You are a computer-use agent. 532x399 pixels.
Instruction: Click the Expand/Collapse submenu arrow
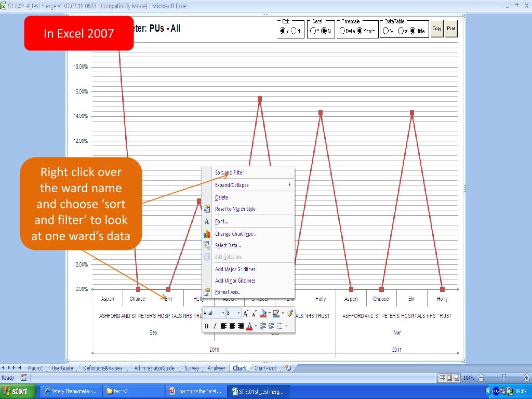[289, 185]
